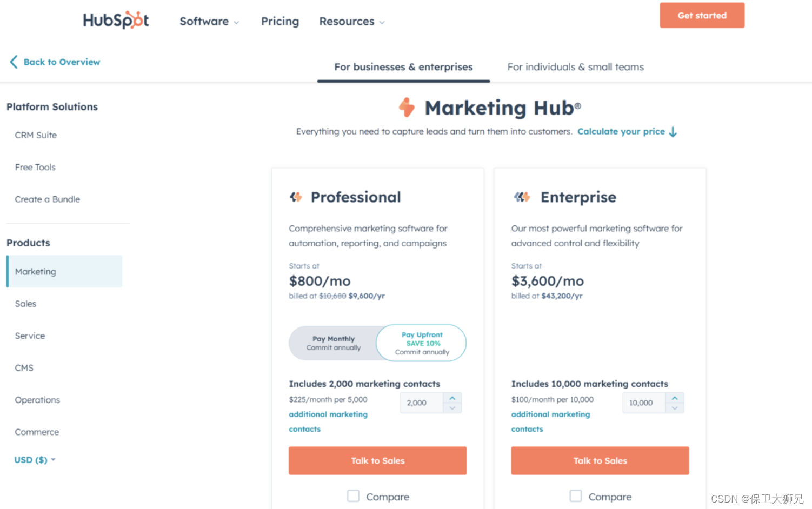Image resolution: width=812 pixels, height=509 pixels.
Task: Select Operations product in sidebar
Action: point(37,400)
